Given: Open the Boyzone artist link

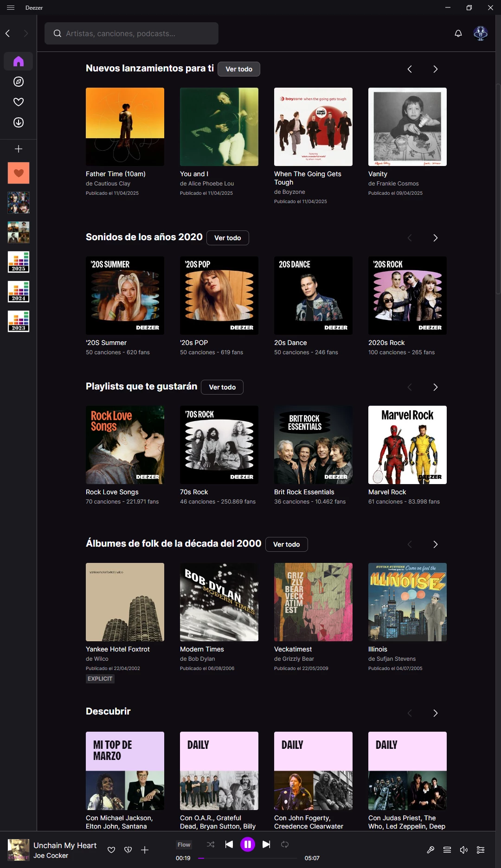Looking at the screenshot, I should [x=293, y=192].
